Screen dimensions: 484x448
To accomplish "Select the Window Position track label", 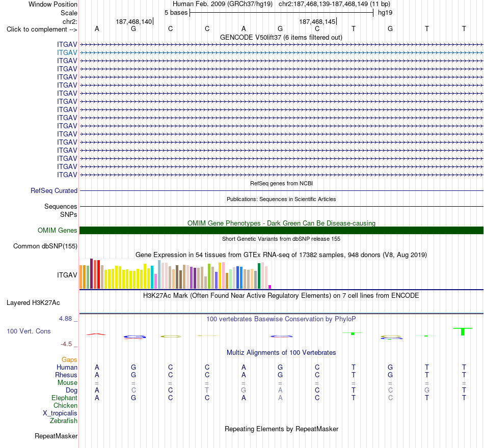I will coord(53,4).
